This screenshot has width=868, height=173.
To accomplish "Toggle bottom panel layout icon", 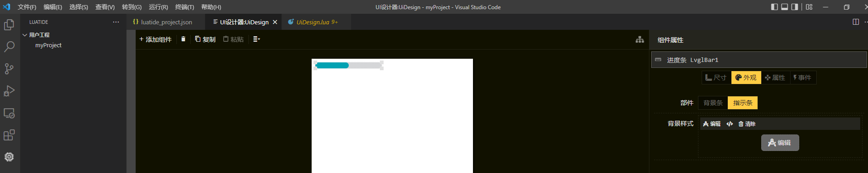I will click(x=785, y=7).
